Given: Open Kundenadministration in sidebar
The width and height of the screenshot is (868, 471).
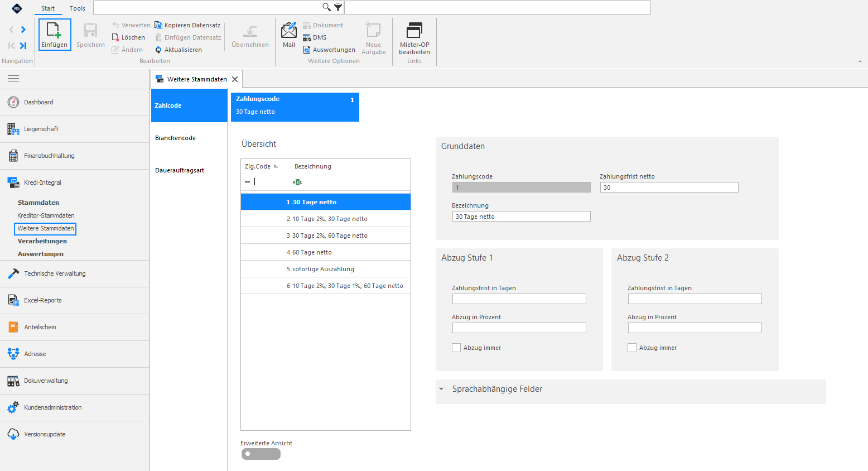Looking at the screenshot, I should coord(74,407).
